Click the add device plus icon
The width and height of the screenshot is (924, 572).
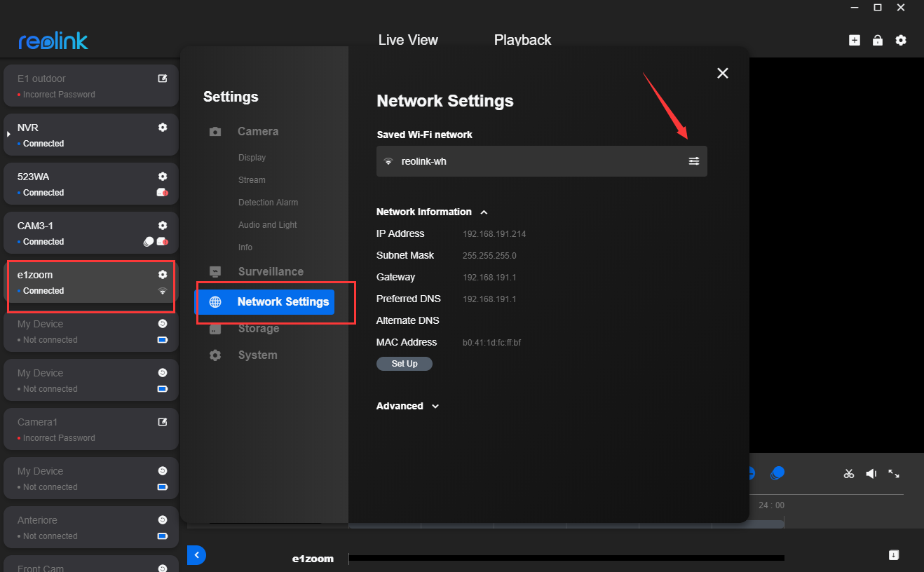(x=854, y=41)
